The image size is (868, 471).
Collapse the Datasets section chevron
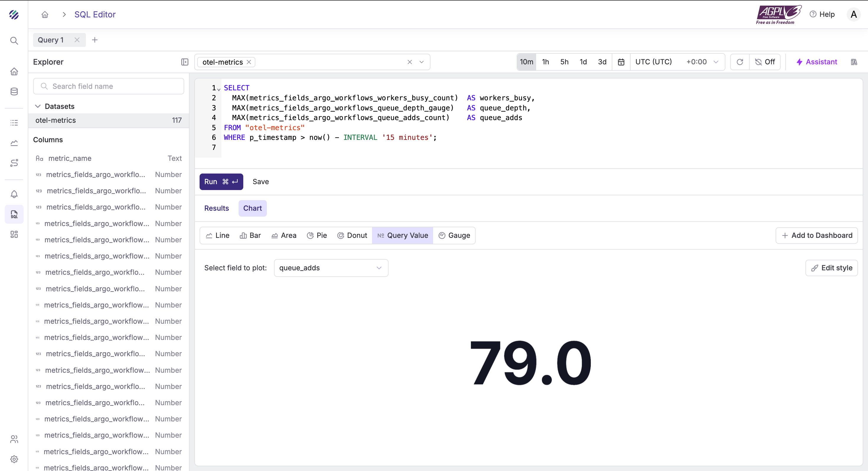(38, 107)
